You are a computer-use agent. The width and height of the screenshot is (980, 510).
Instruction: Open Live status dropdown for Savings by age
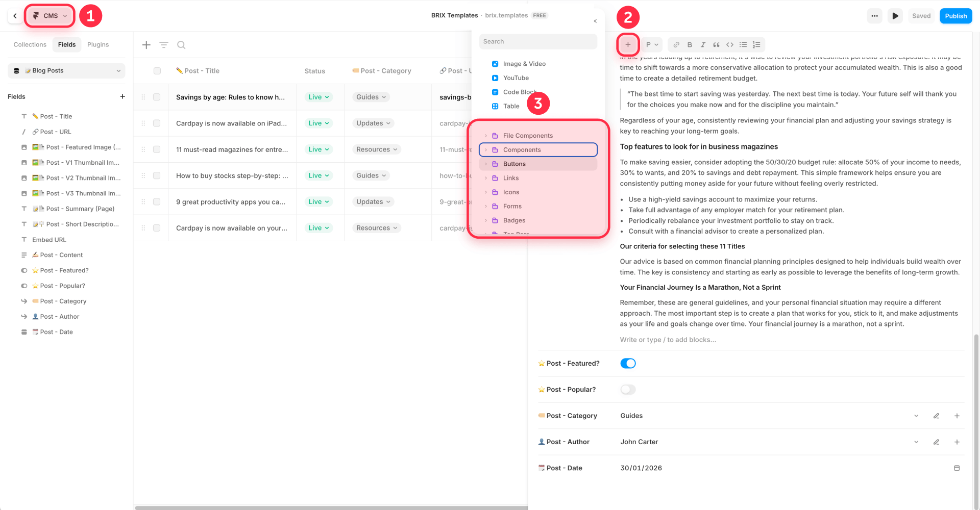318,97
